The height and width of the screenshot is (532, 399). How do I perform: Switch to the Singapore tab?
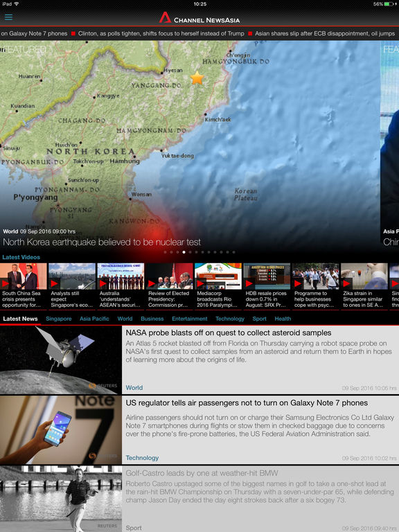(59, 319)
